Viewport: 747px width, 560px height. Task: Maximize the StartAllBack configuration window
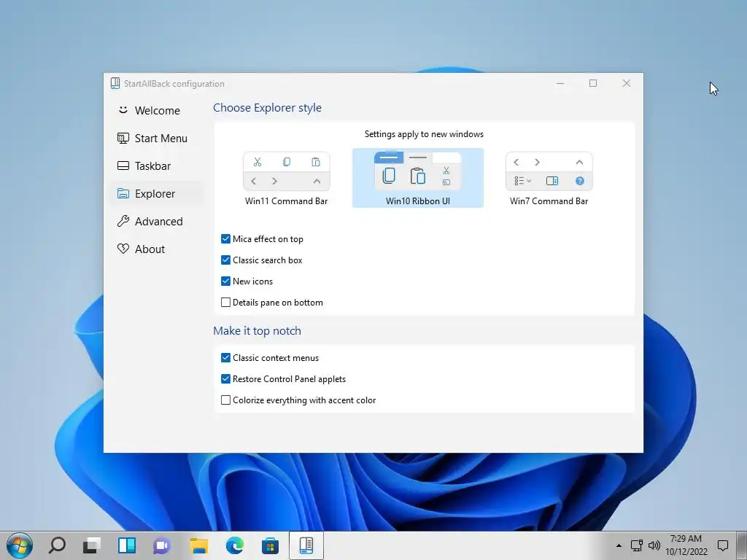tap(593, 83)
